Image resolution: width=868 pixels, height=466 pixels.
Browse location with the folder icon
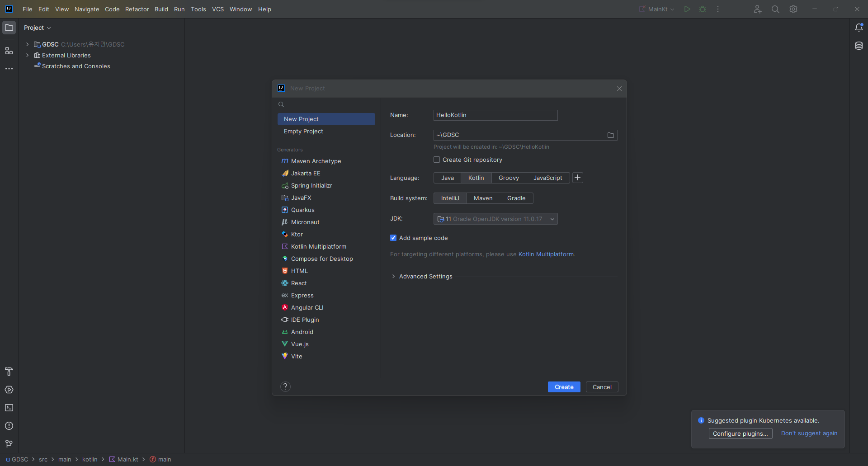coord(611,135)
